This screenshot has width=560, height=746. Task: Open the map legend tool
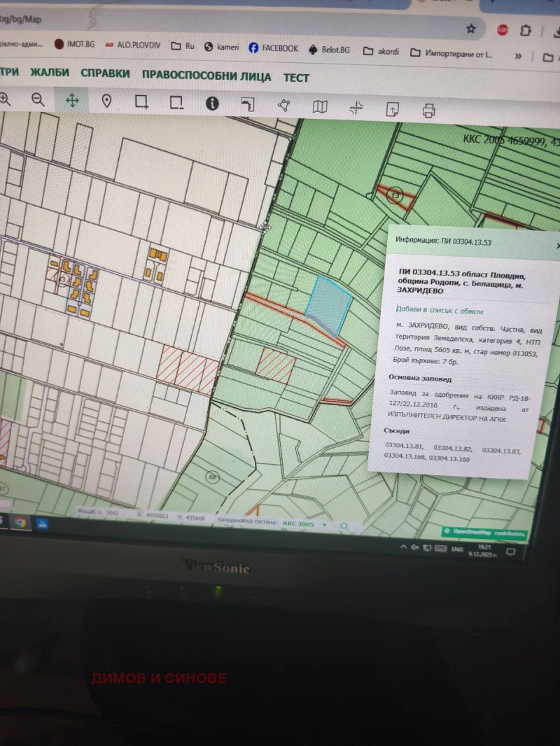(x=318, y=106)
